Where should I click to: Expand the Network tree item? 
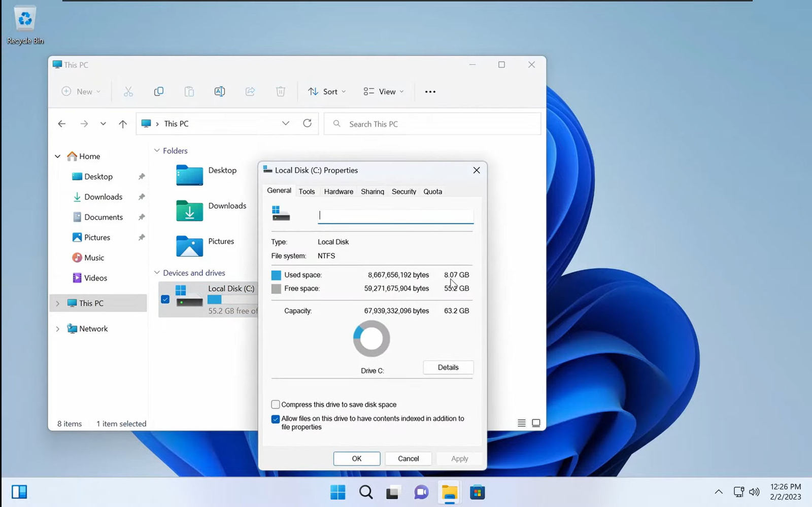pos(58,328)
